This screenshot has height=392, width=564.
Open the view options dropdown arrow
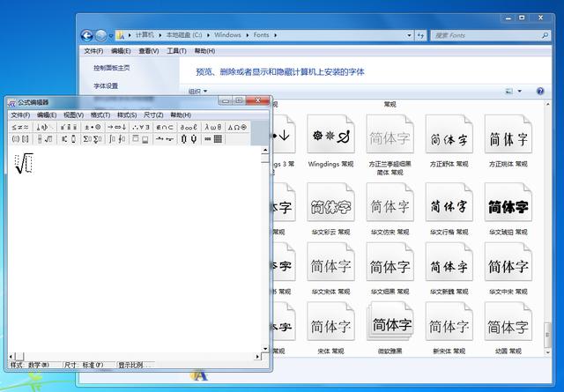pyautogui.click(x=519, y=92)
